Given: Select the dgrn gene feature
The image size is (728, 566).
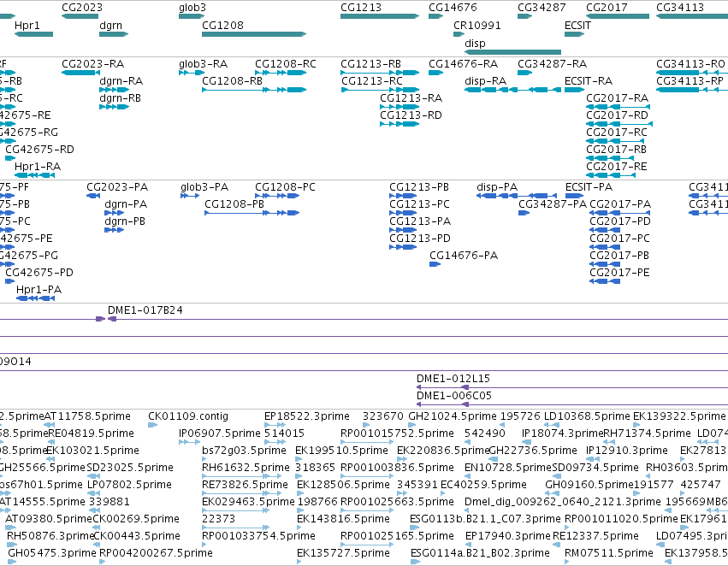Looking at the screenshot, I should (x=114, y=34).
